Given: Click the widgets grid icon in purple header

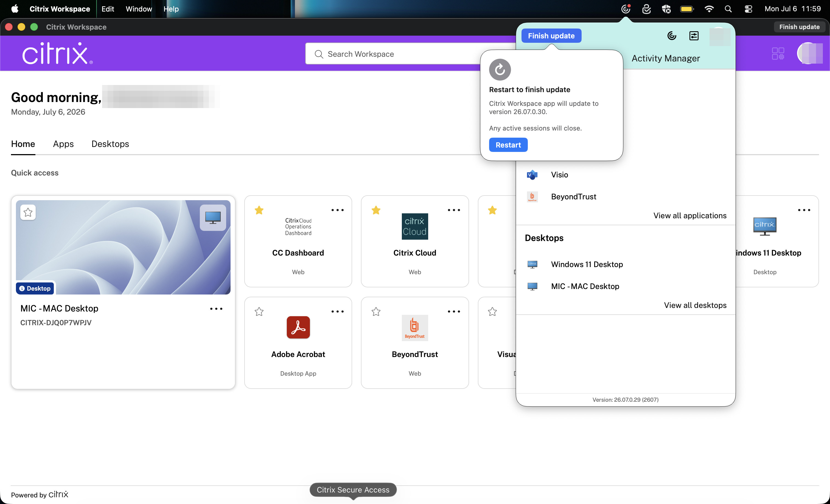Looking at the screenshot, I should [778, 53].
